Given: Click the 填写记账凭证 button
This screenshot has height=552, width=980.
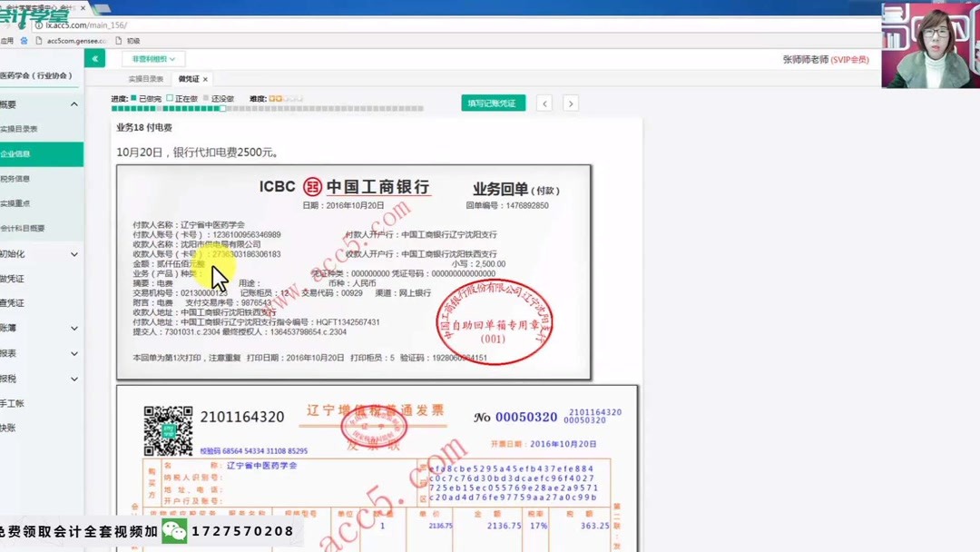Looking at the screenshot, I should 493,103.
